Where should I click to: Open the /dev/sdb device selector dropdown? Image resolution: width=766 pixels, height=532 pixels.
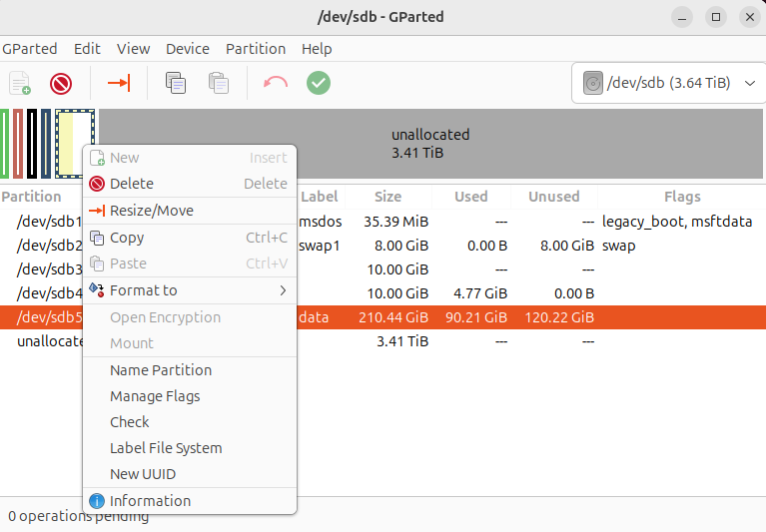point(669,83)
